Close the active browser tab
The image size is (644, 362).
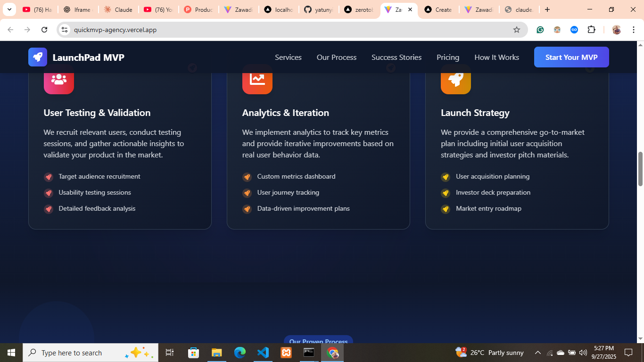410,9
